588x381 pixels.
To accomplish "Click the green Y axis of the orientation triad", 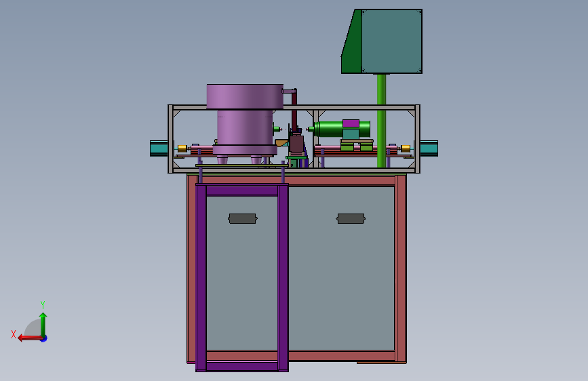I will coord(43,324).
